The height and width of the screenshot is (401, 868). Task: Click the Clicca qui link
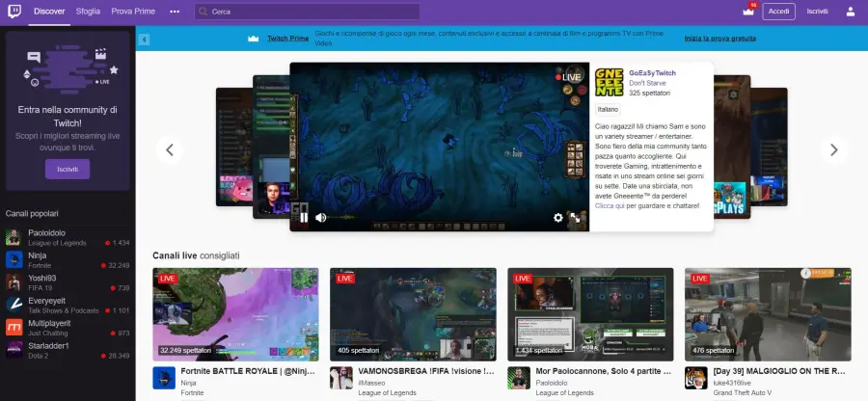(x=610, y=205)
